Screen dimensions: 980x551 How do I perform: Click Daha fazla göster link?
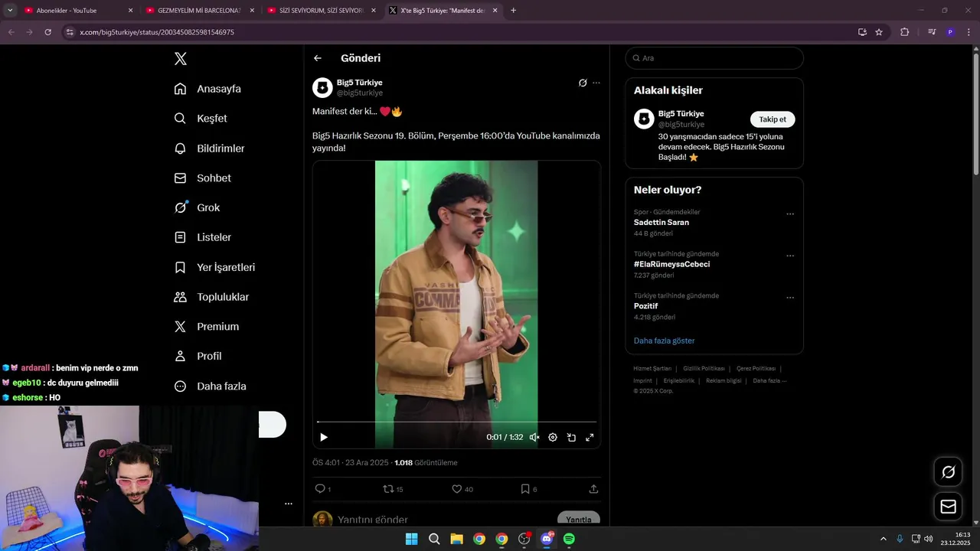(664, 341)
